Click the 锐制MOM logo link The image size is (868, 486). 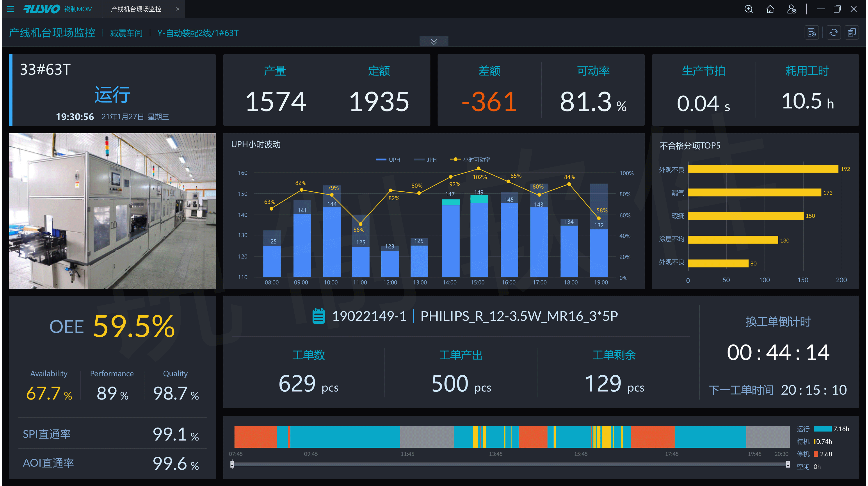tap(58, 9)
